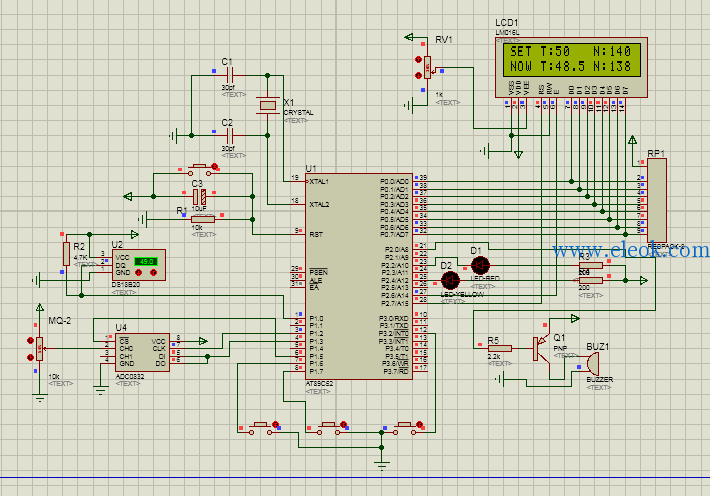The height and width of the screenshot is (496, 710).
Task: Select the AT89C52 microcontroller U1 body
Action: pyautogui.click(x=359, y=276)
